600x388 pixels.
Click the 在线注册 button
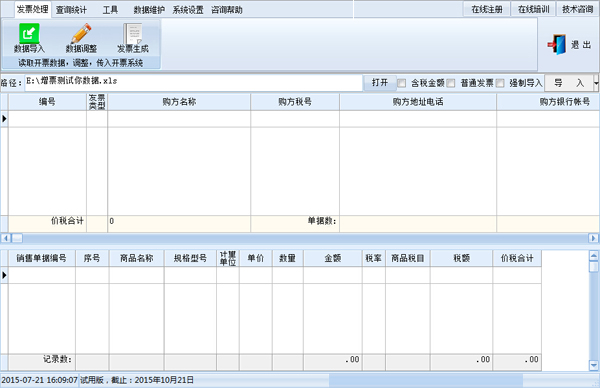[x=487, y=9]
